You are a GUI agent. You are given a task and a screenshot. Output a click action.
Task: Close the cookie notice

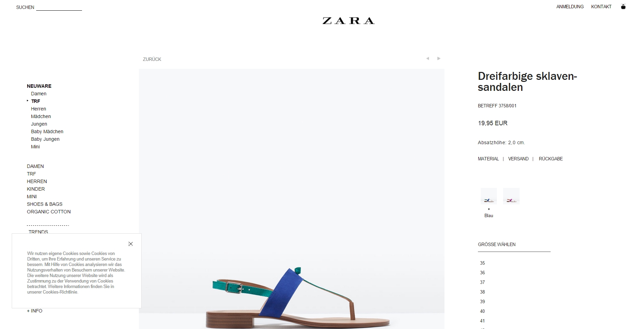131,244
